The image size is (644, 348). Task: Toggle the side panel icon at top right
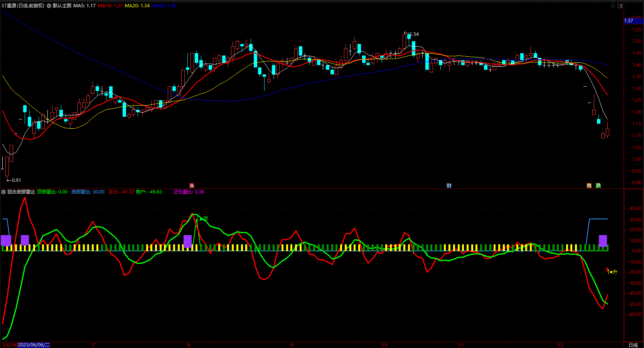[x=620, y=6]
